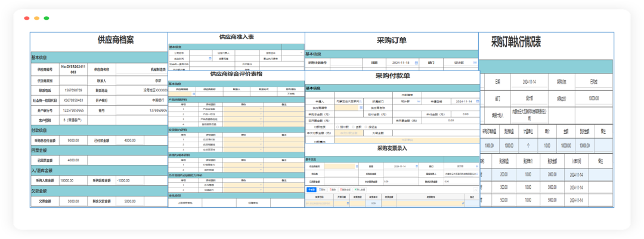Click 复制 button in invoice toolbar
The height and width of the screenshot is (239, 644).
[x=323, y=189]
